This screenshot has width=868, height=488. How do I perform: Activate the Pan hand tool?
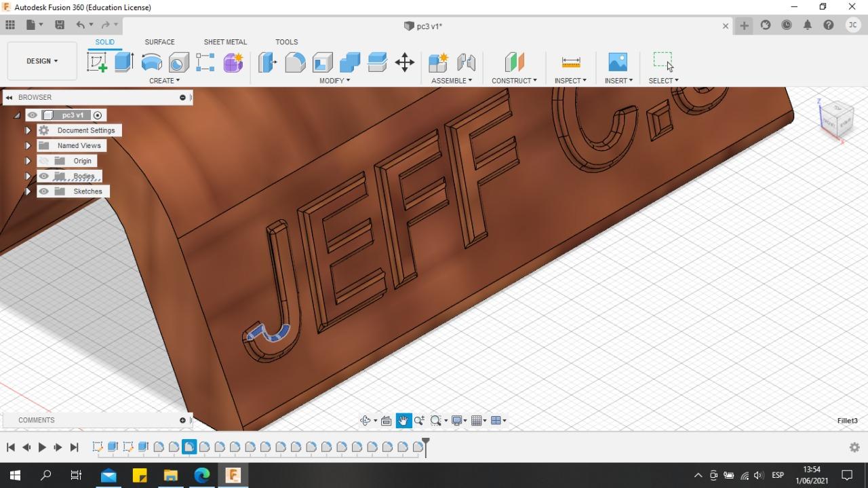tap(403, 421)
